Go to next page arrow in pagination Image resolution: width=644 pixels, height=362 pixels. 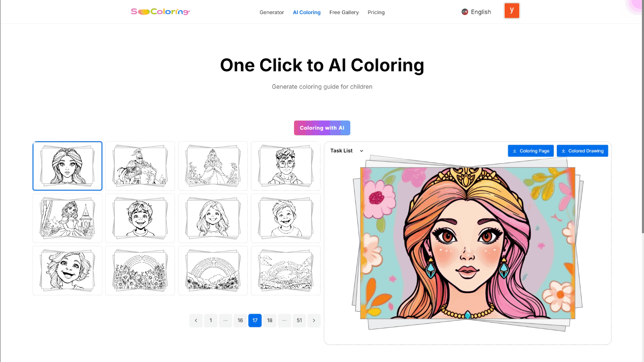pyautogui.click(x=314, y=321)
